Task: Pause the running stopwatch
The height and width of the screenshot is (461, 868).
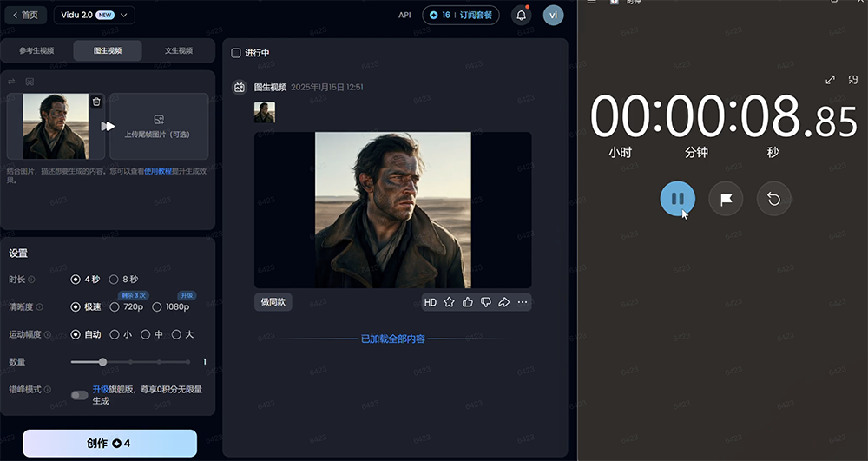Action: (x=677, y=199)
